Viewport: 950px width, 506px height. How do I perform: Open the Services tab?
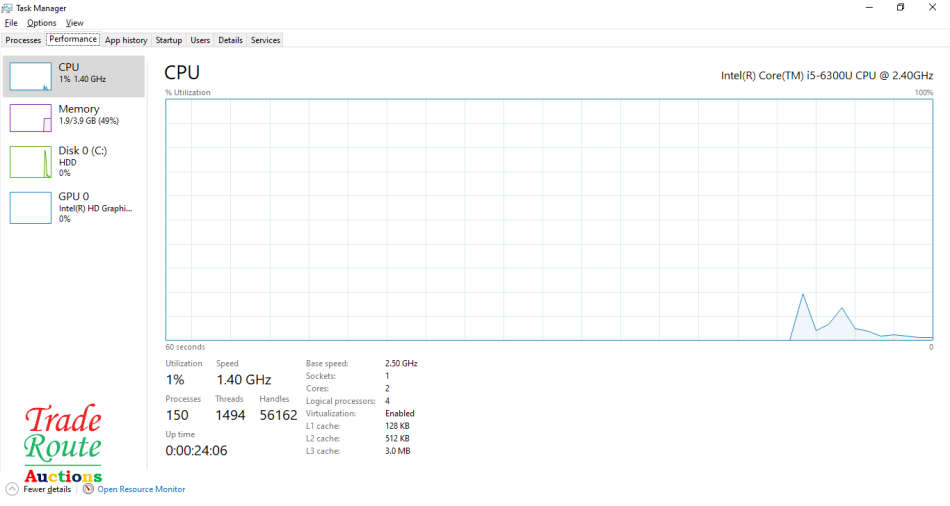265,40
